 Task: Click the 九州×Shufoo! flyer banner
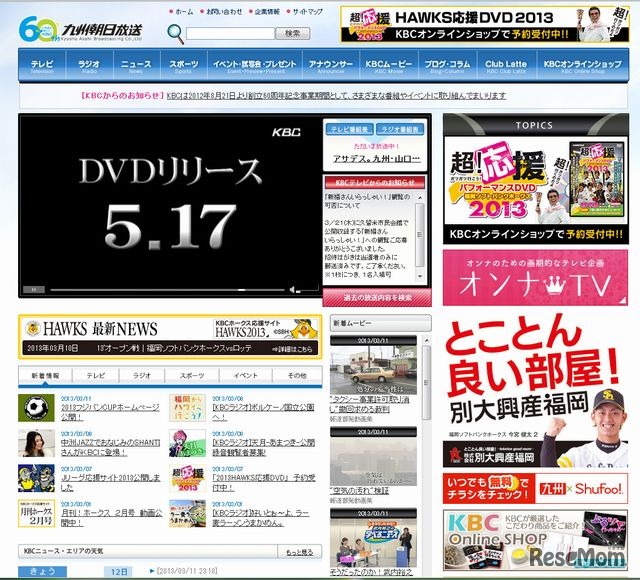535,489
